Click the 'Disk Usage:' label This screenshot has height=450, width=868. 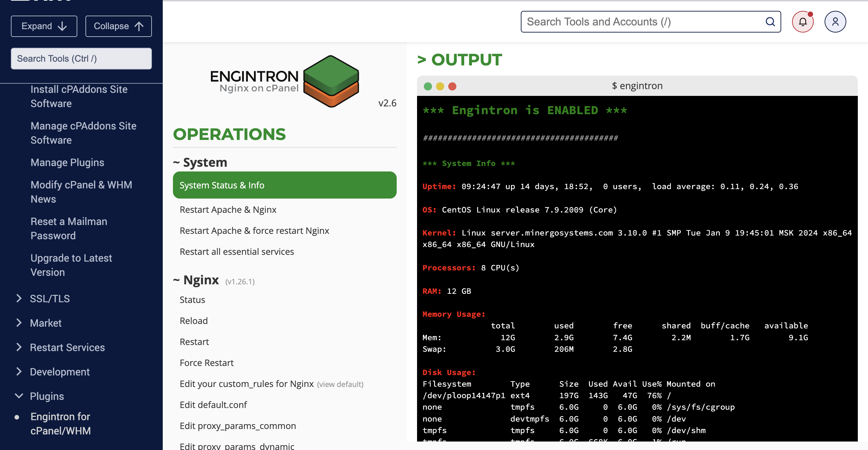449,372
